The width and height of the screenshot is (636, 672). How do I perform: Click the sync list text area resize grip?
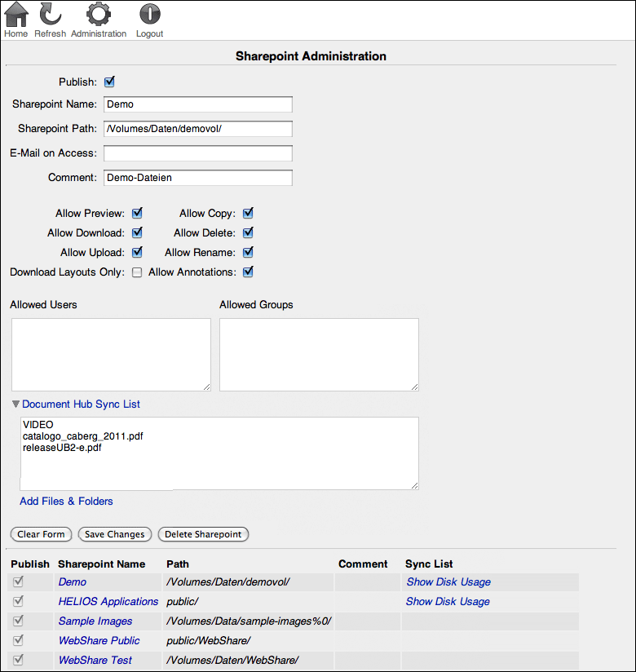coord(415,485)
